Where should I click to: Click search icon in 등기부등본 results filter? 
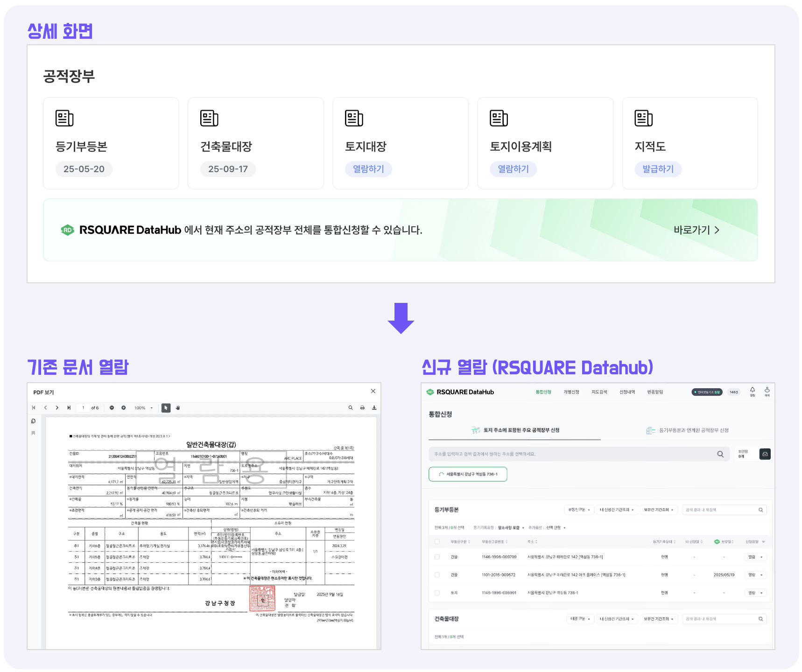pos(760,510)
